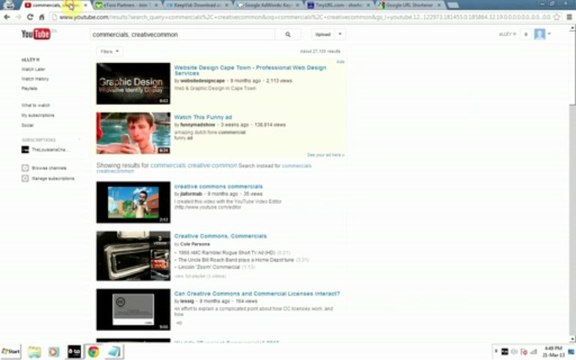Click the Chrome taskbar icon
Screen dimensions: 576x360
(93, 352)
